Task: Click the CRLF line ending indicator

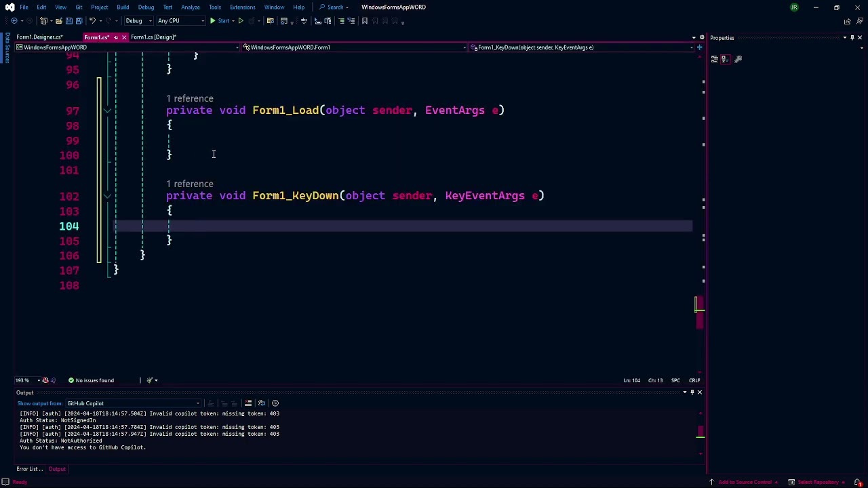Action: coord(694,380)
